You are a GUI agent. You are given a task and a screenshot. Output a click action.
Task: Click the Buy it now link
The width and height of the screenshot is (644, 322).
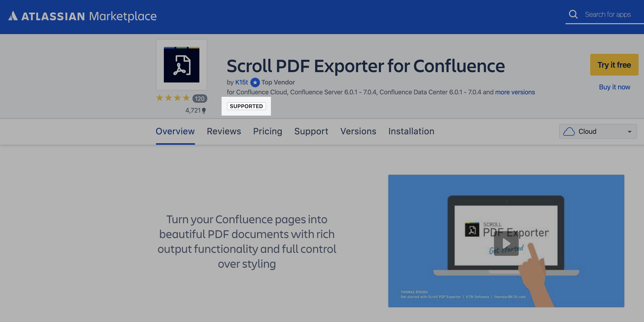click(x=614, y=87)
